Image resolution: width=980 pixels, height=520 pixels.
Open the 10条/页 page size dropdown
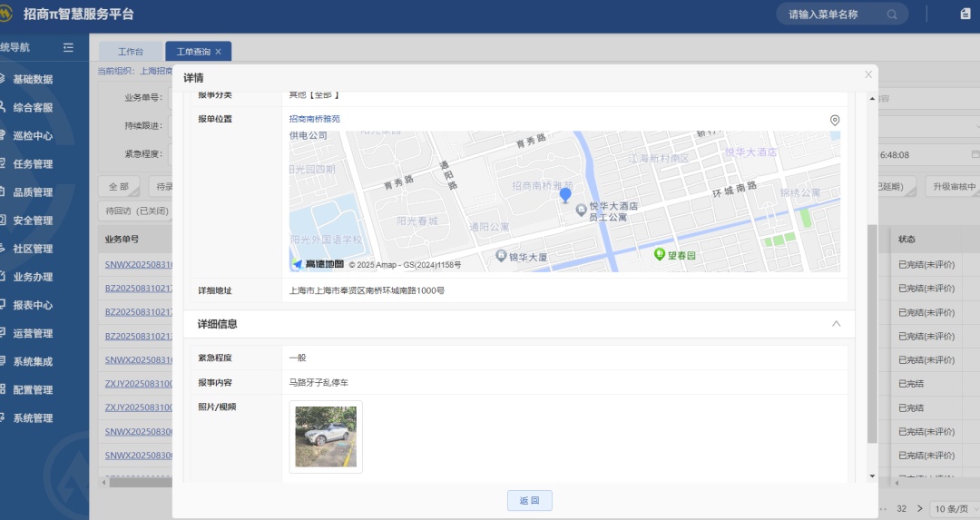click(x=955, y=508)
